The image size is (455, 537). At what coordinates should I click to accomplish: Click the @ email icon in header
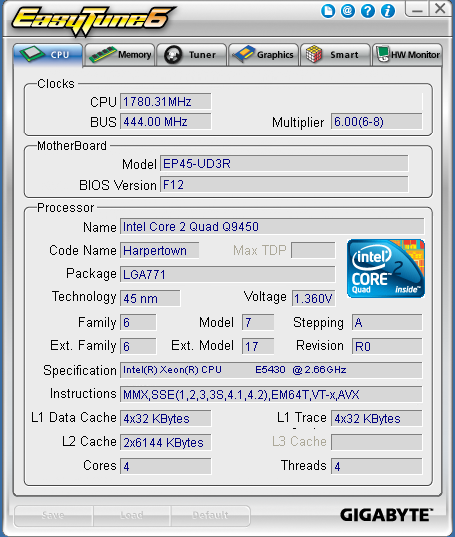coord(347,11)
